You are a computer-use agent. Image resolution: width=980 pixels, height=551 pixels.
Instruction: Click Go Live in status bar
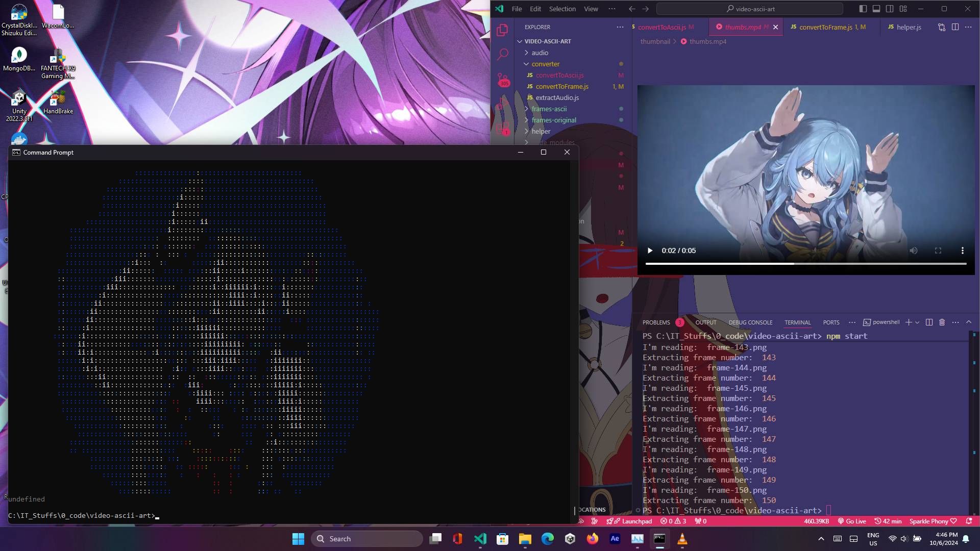[852, 521]
